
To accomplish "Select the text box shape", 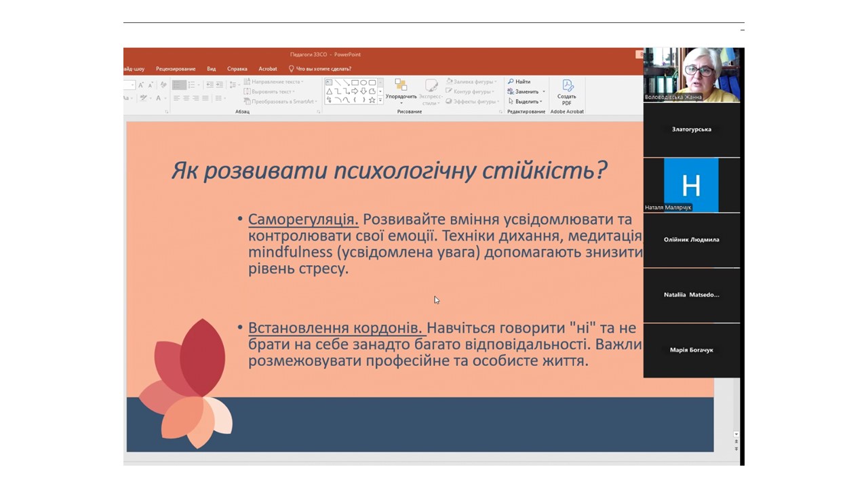I will tap(329, 83).
